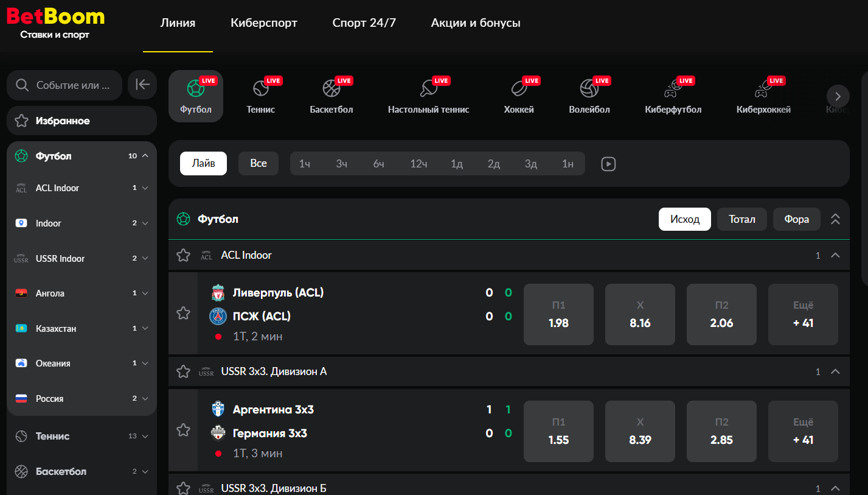This screenshot has width=868, height=495.
Task: Open the Киберспорт tab
Action: (x=264, y=23)
